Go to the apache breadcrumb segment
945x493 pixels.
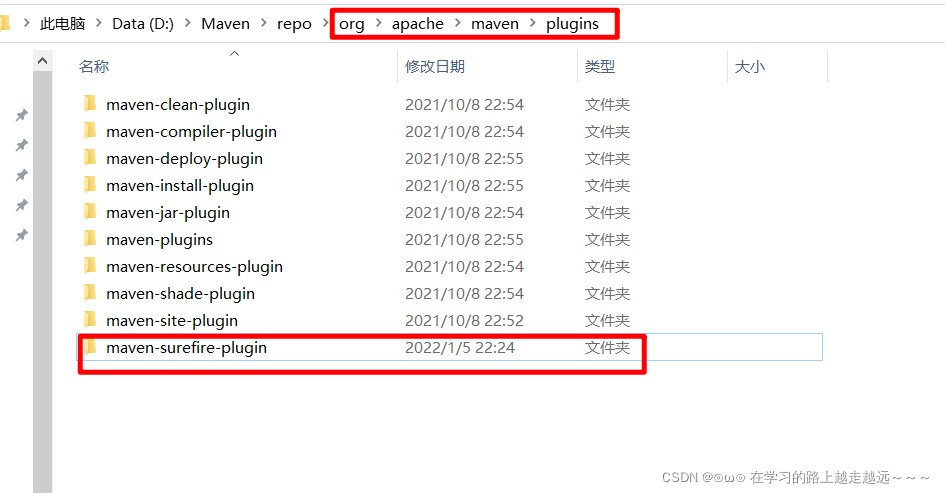[418, 24]
